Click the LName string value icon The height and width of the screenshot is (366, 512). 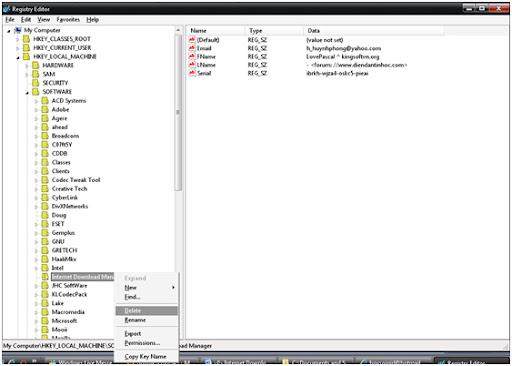pos(192,65)
